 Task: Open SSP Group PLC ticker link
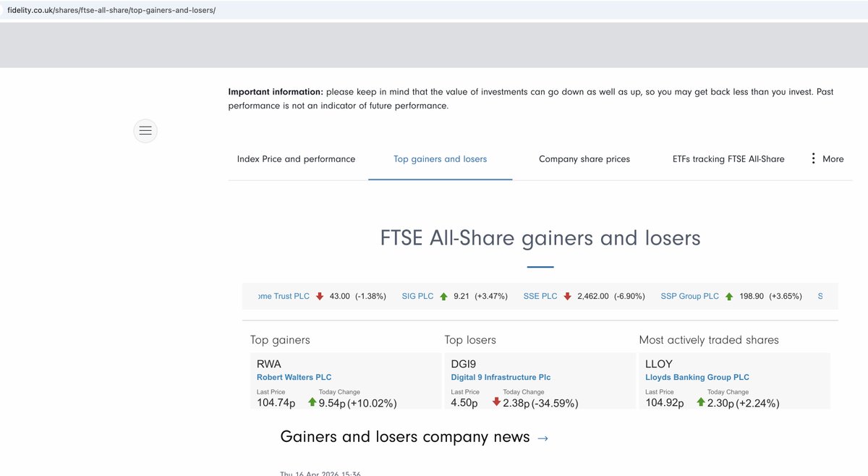click(690, 297)
